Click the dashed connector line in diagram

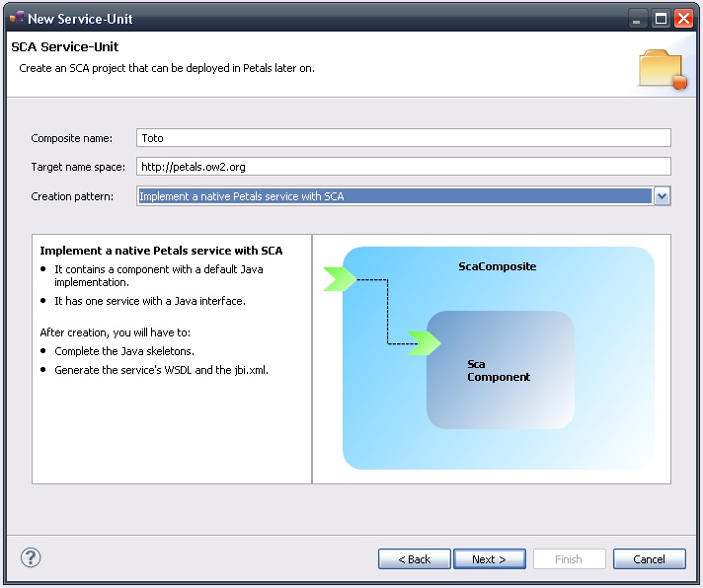(x=387, y=311)
